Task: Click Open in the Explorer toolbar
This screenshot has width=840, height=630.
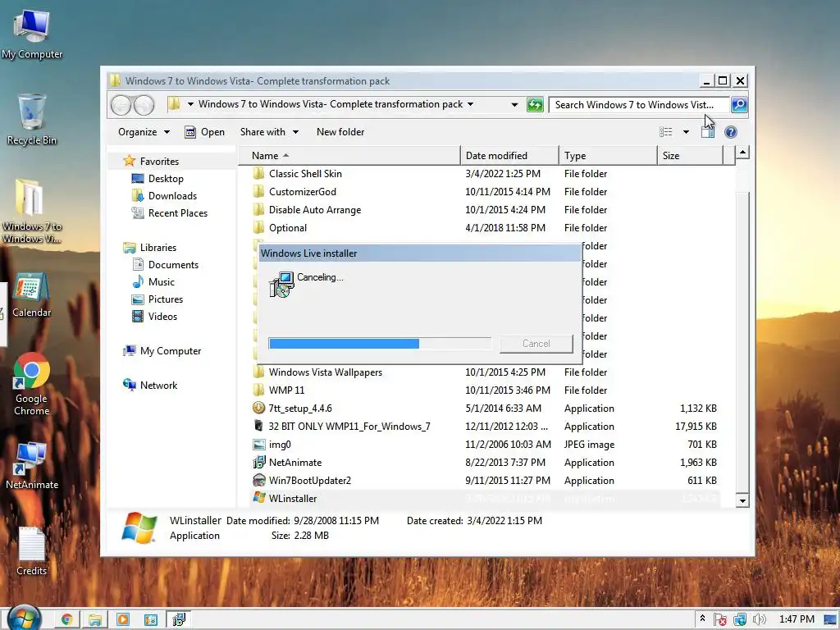Action: (x=204, y=132)
